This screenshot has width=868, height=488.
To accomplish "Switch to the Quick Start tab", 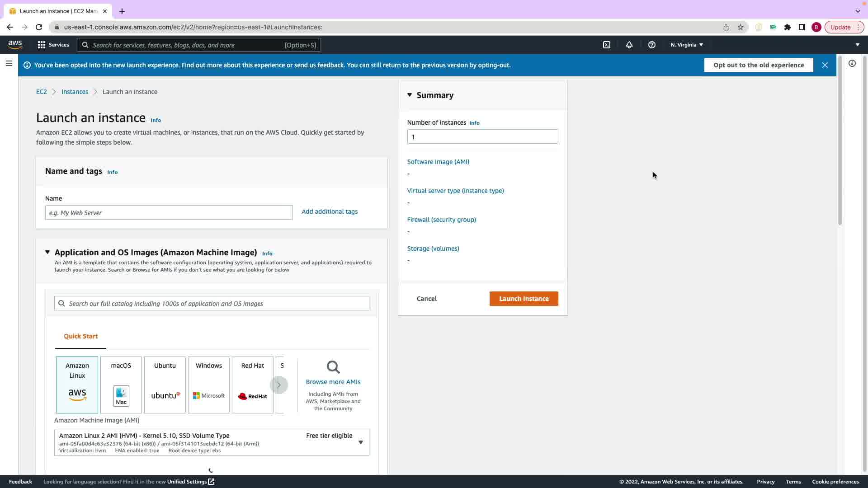I will pyautogui.click(x=80, y=336).
